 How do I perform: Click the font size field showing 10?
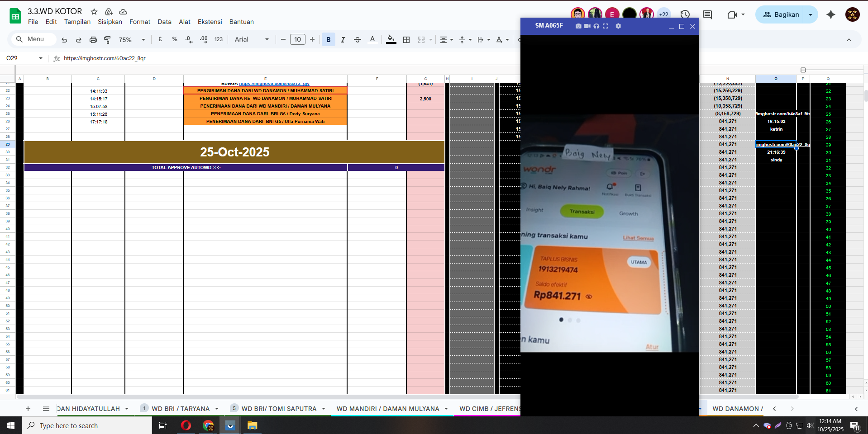[x=298, y=39]
